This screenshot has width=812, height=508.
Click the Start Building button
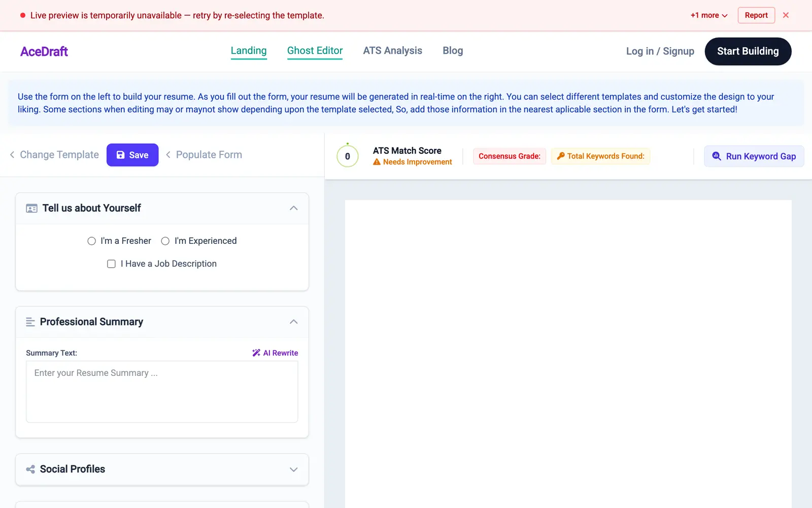click(748, 51)
